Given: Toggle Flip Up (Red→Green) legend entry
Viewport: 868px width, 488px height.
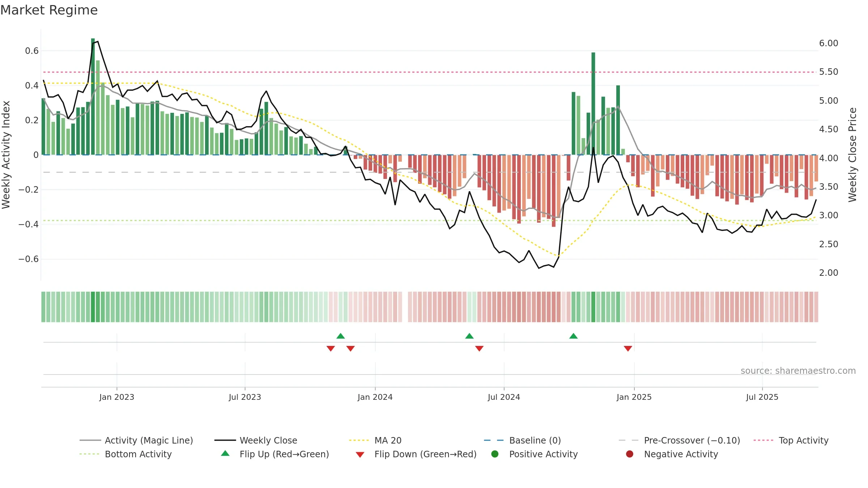Looking at the screenshot, I should pyautogui.click(x=275, y=454).
